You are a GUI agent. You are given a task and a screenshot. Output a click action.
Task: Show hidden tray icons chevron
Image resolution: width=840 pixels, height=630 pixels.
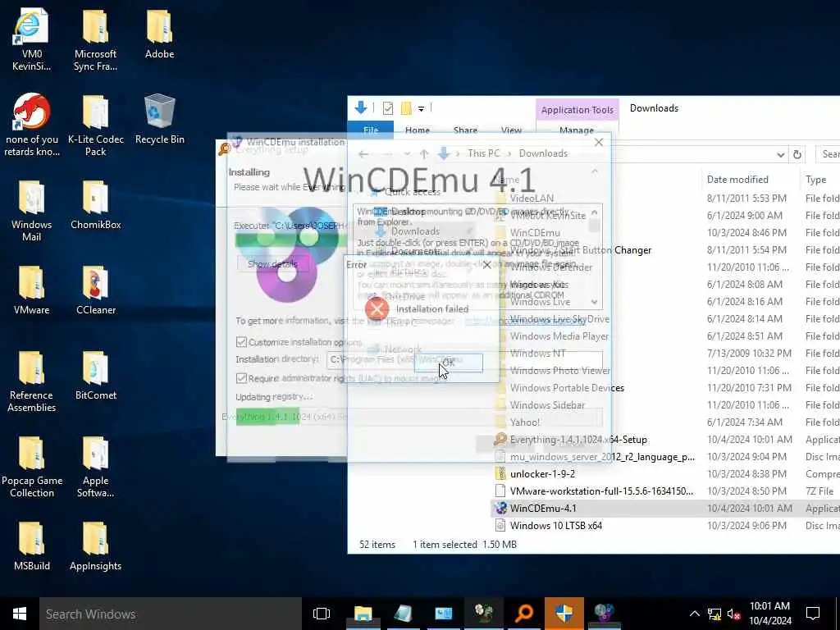694,614
